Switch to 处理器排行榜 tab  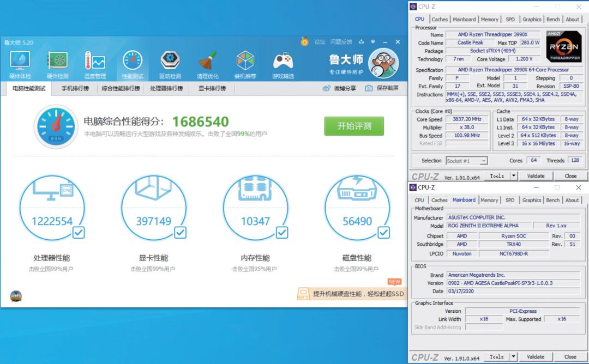pyautogui.click(x=166, y=88)
